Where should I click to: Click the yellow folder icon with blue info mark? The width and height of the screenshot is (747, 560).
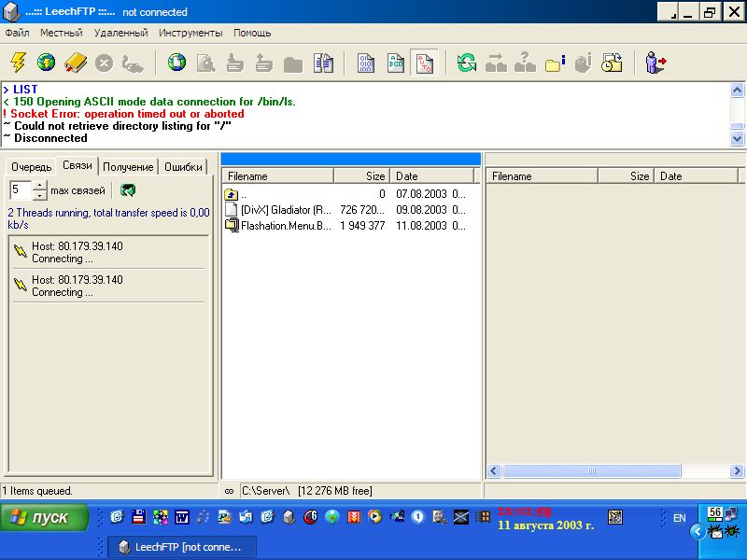coord(556,63)
